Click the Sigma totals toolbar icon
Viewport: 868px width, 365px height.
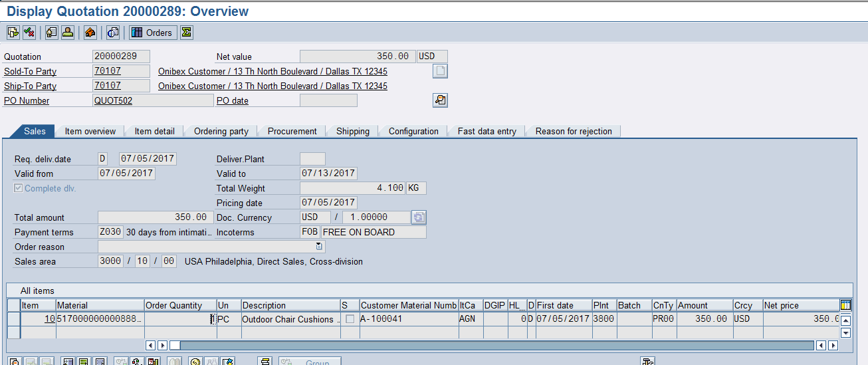(x=187, y=33)
